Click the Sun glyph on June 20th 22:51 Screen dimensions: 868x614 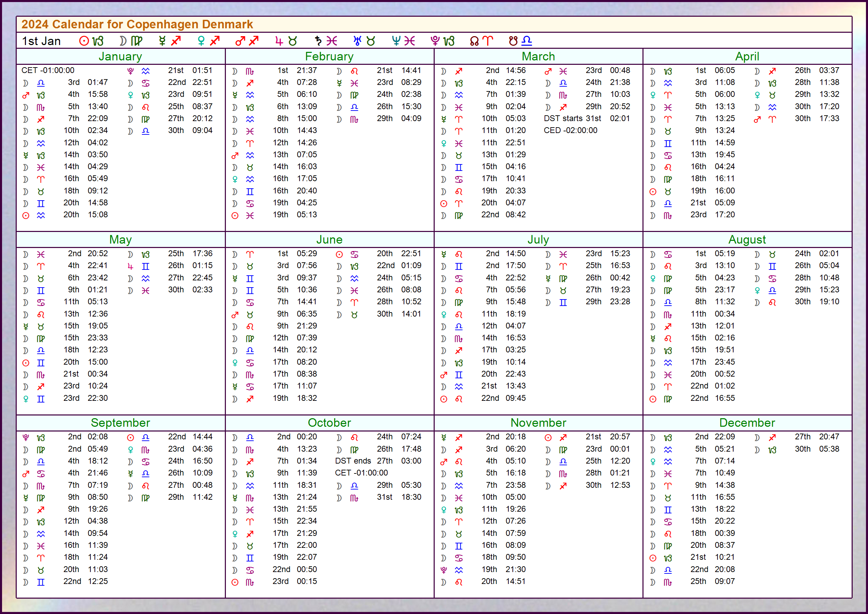[339, 254]
